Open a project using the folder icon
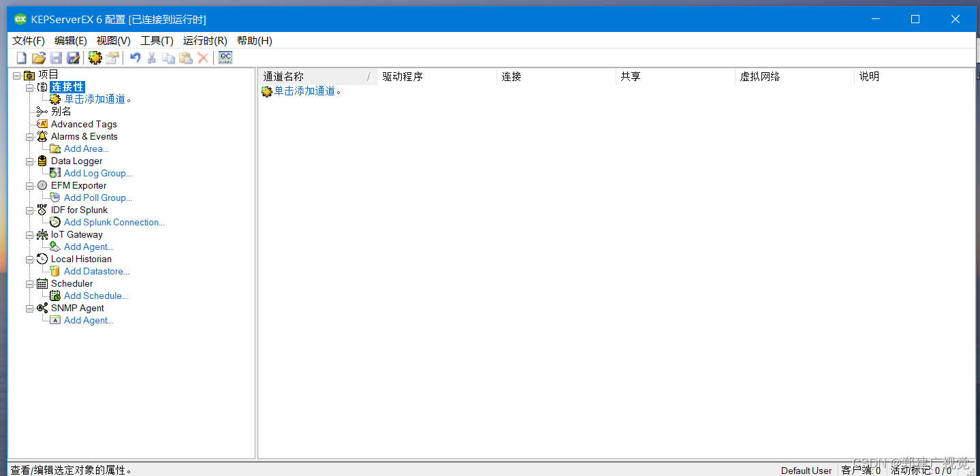This screenshot has width=980, height=476. tap(39, 58)
